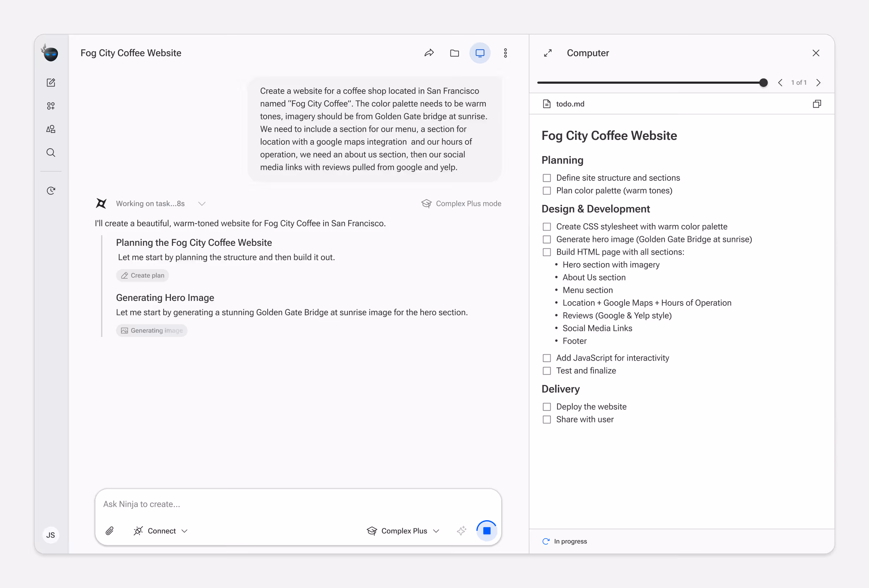
Task: Tick 'Add JavaScript for interactivity' checkbox
Action: click(x=547, y=358)
